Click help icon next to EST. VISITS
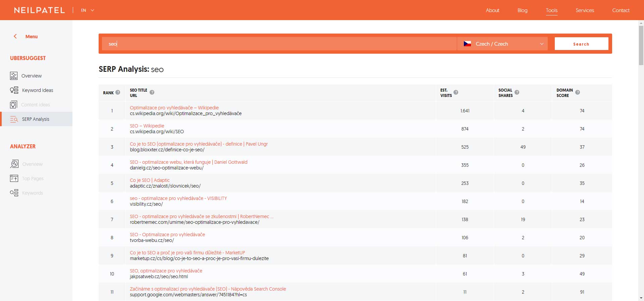Screen dimensions: 644x301 click(456, 92)
